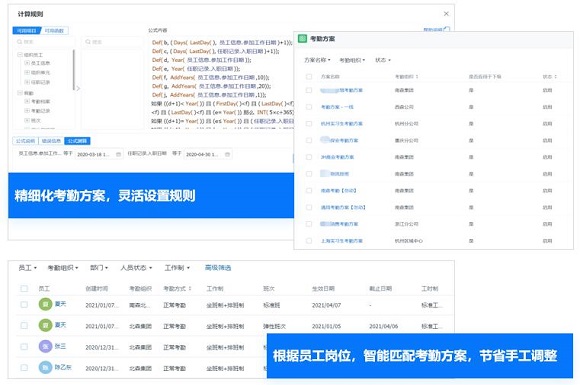Open the 状态 filter dropdown in 考勤方案 window
Viewport: 580px width, 385px height.
pyautogui.click(x=382, y=60)
